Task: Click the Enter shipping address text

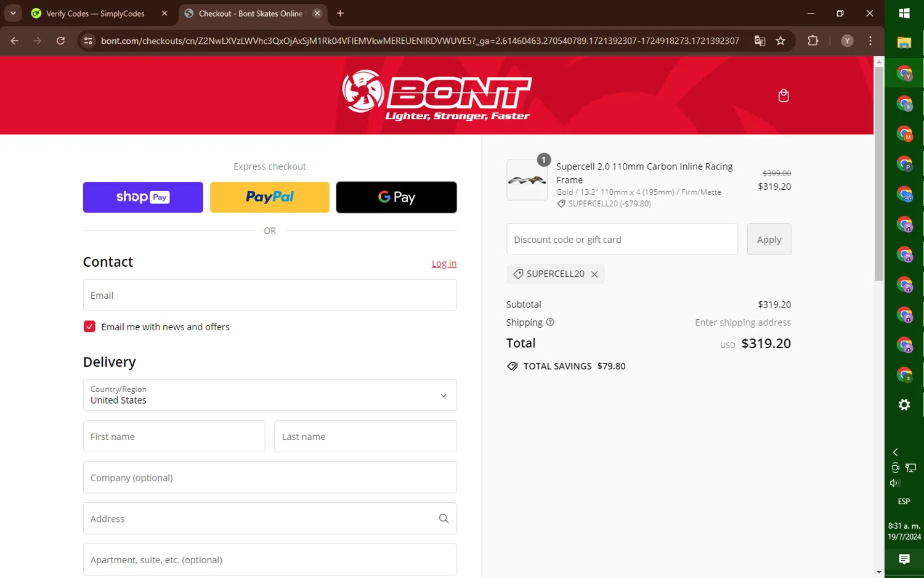Action: (x=743, y=322)
